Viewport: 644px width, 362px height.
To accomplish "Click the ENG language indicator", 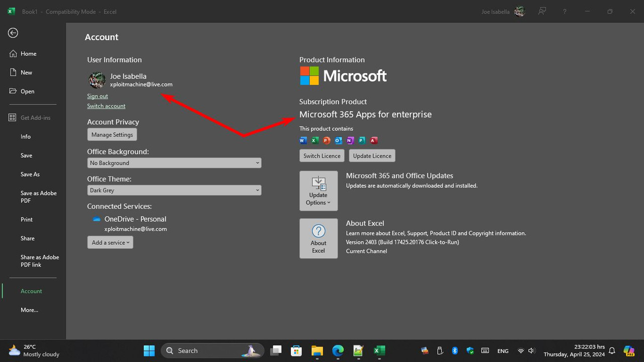I will tap(503, 351).
